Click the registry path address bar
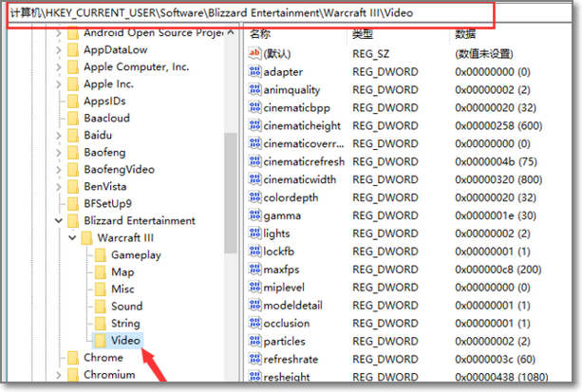The height and width of the screenshot is (392, 582). pyautogui.click(x=285, y=14)
